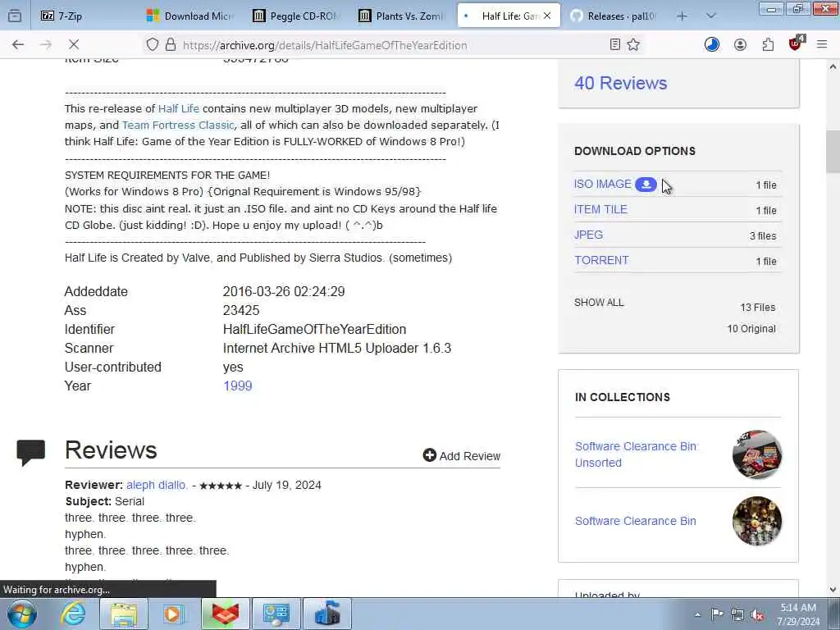
Task: Open the control panel taskbar icon
Action: pyautogui.click(x=276, y=614)
